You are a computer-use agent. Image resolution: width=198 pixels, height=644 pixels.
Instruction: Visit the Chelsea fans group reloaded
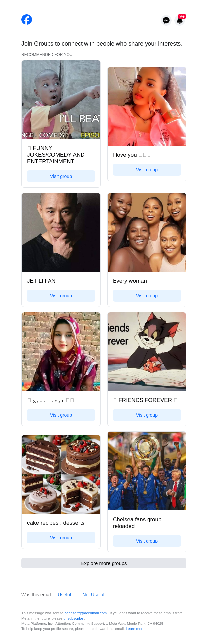point(147,541)
